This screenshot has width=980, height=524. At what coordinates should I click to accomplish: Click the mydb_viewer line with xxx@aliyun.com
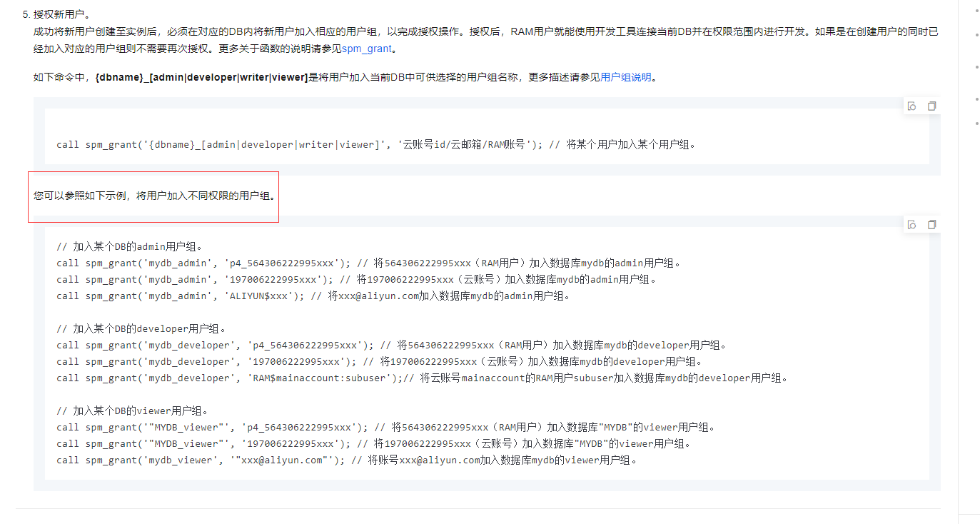[x=348, y=460]
